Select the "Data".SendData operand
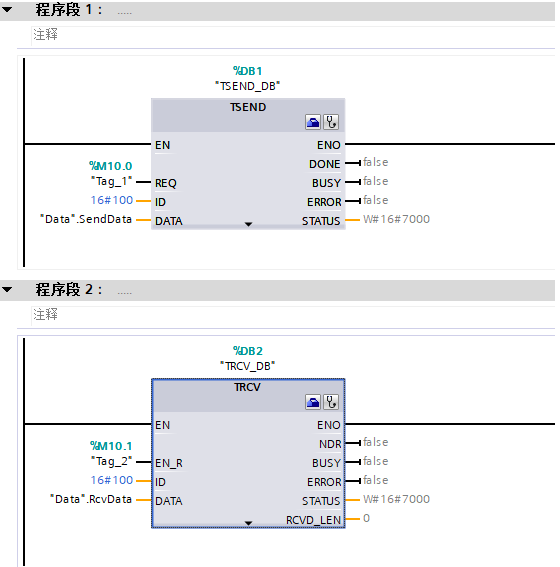 pyautogui.click(x=86, y=219)
